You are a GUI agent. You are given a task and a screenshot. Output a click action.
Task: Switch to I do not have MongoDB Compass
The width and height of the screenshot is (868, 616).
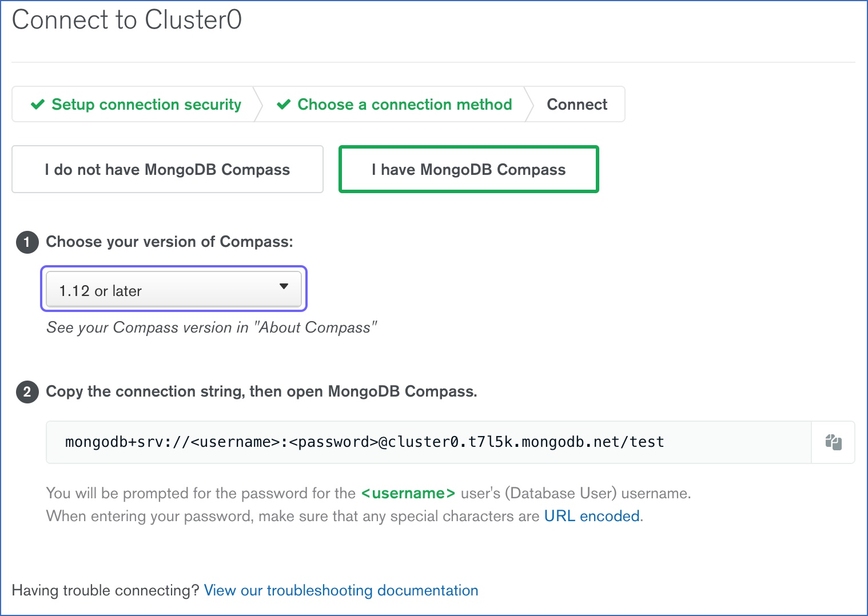[x=167, y=169]
